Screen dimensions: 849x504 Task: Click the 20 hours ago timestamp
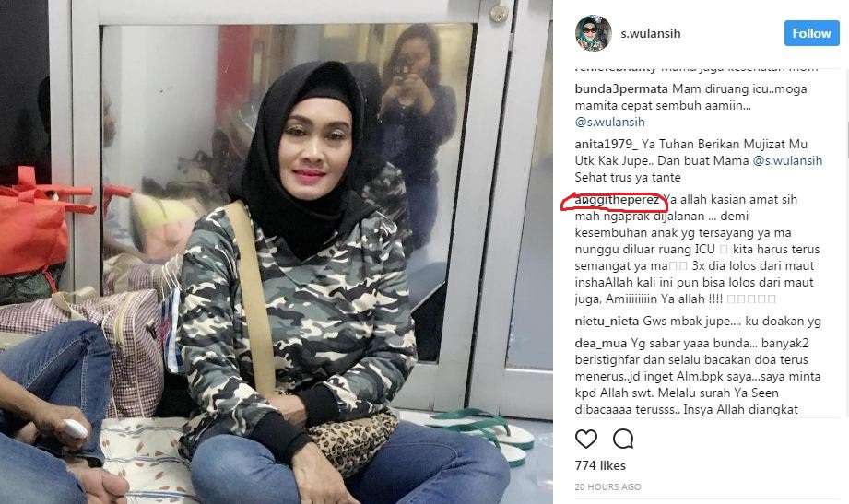[607, 486]
